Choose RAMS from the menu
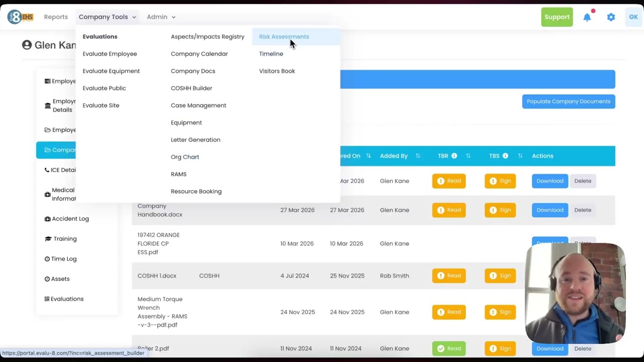The image size is (644, 362). (x=179, y=174)
